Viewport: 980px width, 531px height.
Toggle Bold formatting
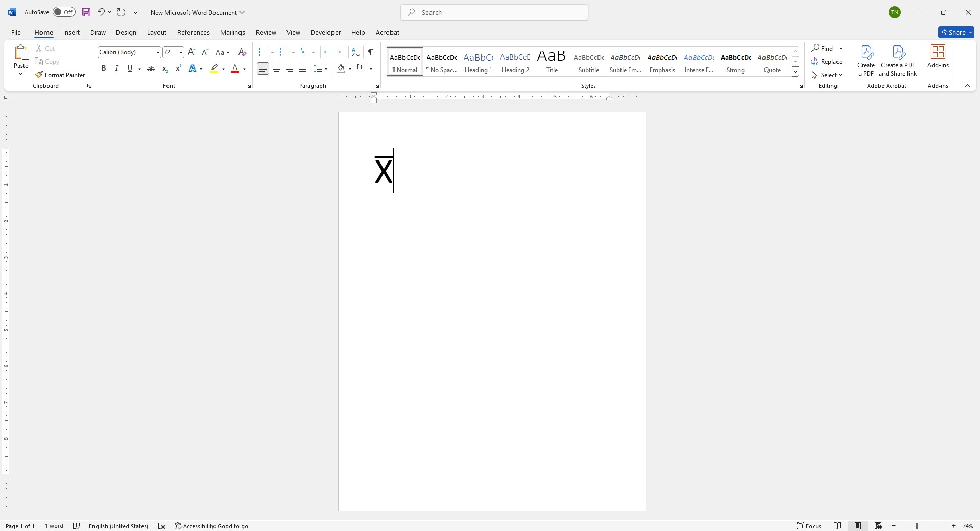point(104,68)
